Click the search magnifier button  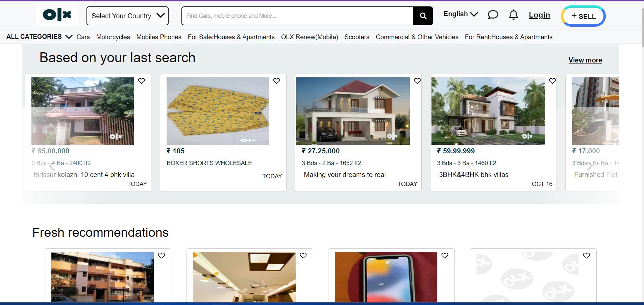[423, 16]
